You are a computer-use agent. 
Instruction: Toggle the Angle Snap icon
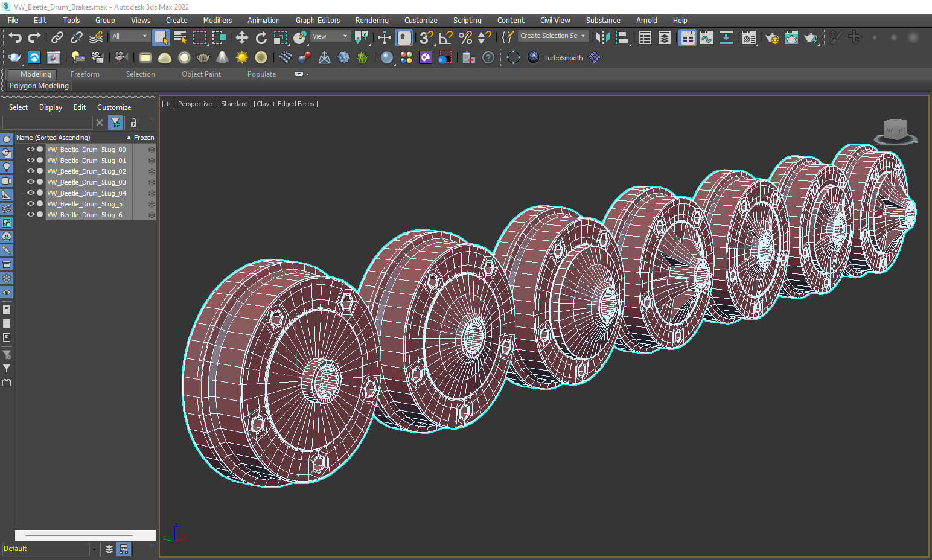[445, 37]
